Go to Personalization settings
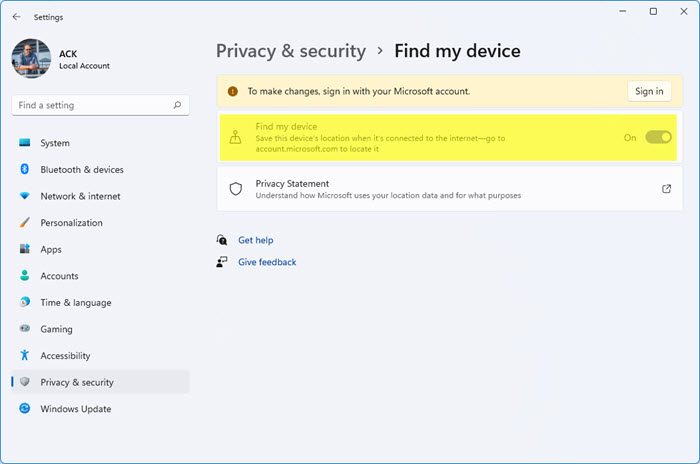The height and width of the screenshot is (464, 700). click(x=100, y=223)
